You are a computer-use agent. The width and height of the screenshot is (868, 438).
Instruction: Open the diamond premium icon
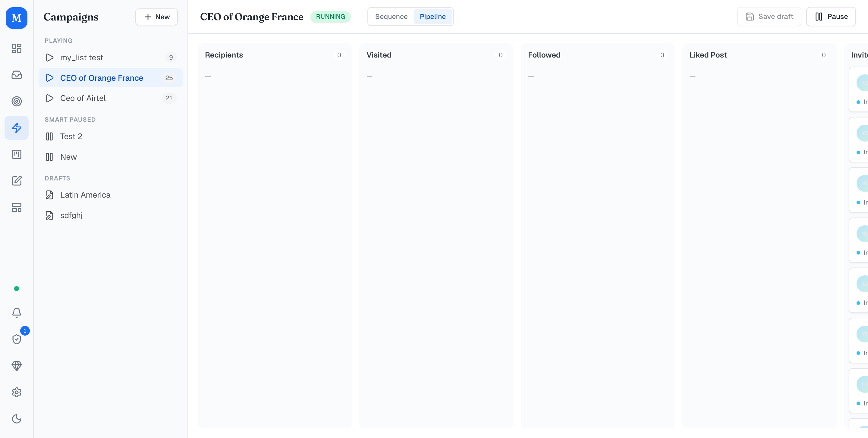(17, 366)
